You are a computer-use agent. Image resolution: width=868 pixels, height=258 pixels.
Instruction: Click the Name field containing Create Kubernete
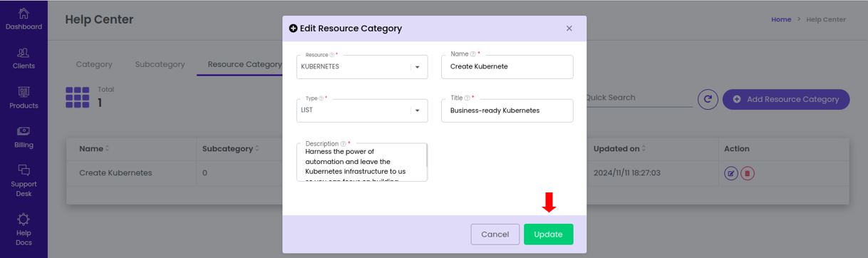(507, 67)
